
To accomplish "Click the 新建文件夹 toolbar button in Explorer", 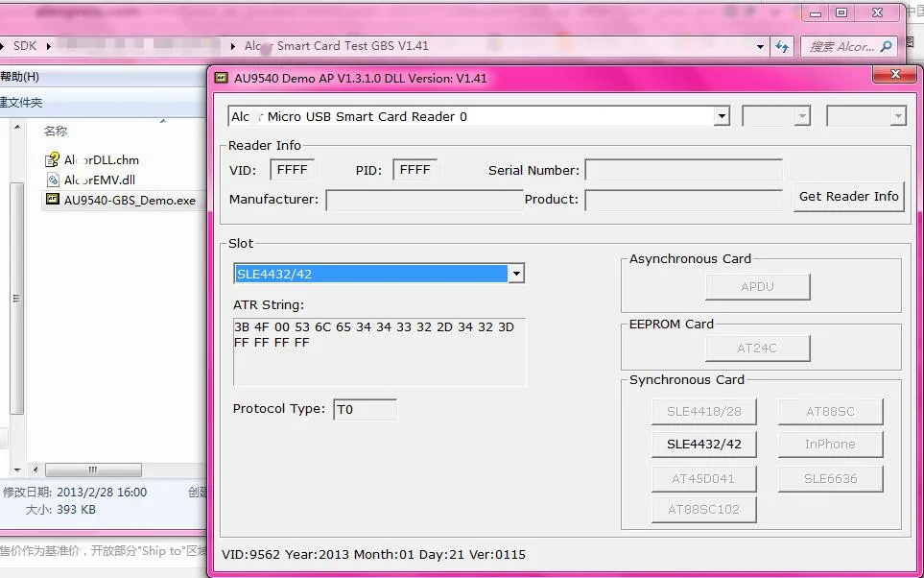I will (21, 102).
